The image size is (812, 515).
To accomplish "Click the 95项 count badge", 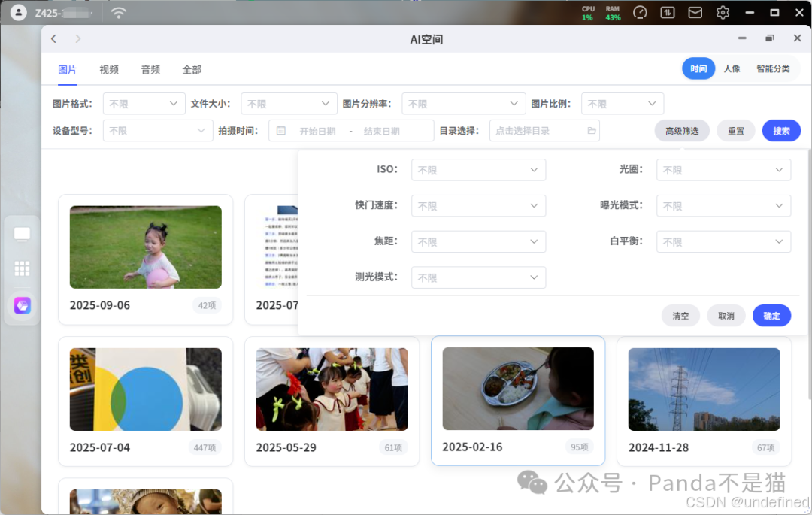I will pos(580,447).
